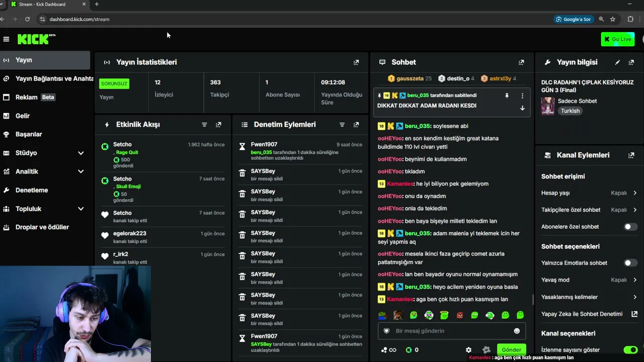644x362 pixels.
Task: Open Yapay Zeka ile Sohbet Denetimi external link
Action: click(634, 314)
